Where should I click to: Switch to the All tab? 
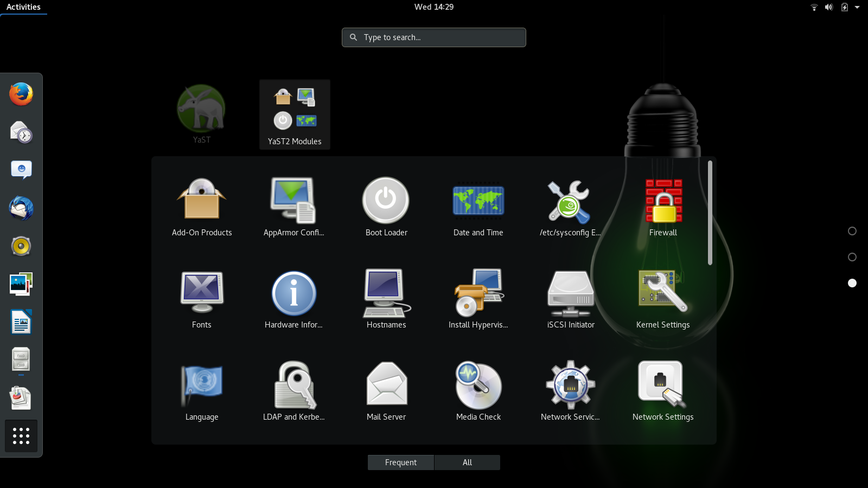click(x=467, y=463)
